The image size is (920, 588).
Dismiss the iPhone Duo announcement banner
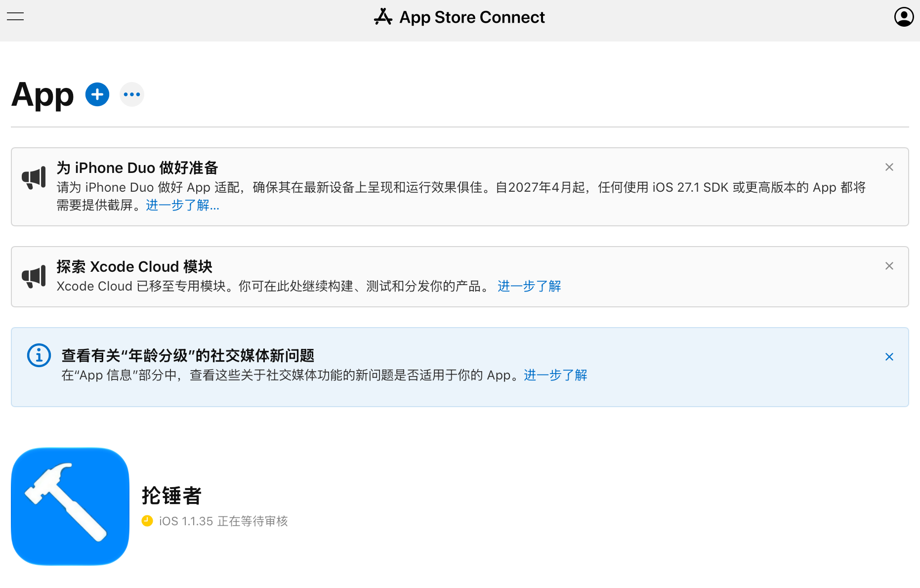(x=889, y=167)
